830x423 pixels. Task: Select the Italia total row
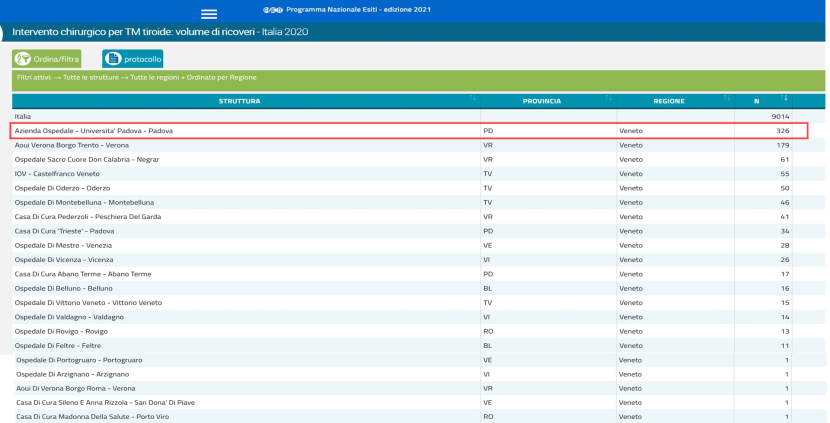pos(23,116)
